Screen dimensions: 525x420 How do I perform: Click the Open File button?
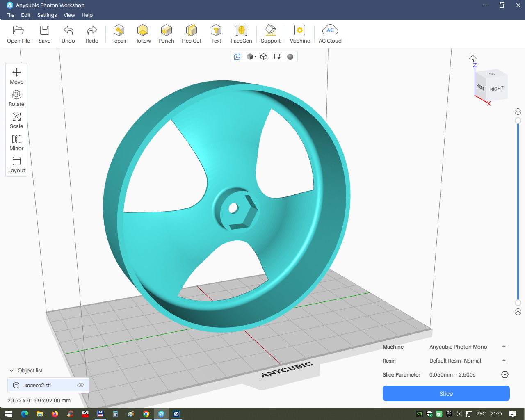[x=18, y=34]
